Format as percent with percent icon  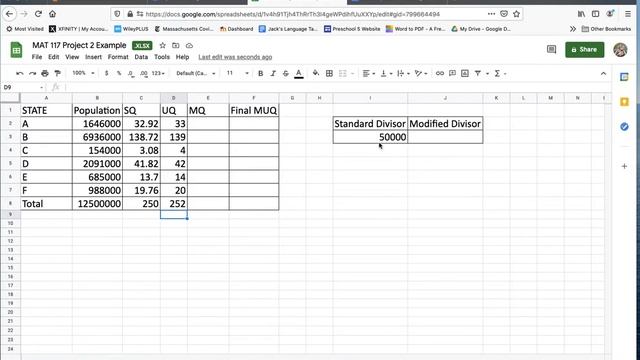pos(119,73)
